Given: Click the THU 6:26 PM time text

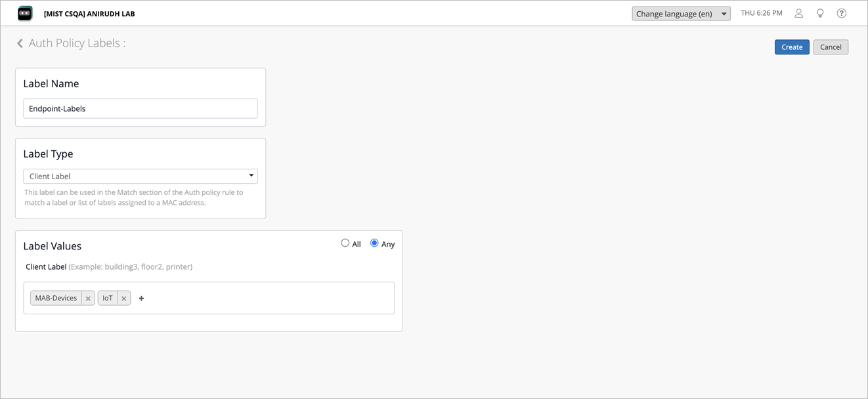Looking at the screenshot, I should pyautogui.click(x=762, y=13).
